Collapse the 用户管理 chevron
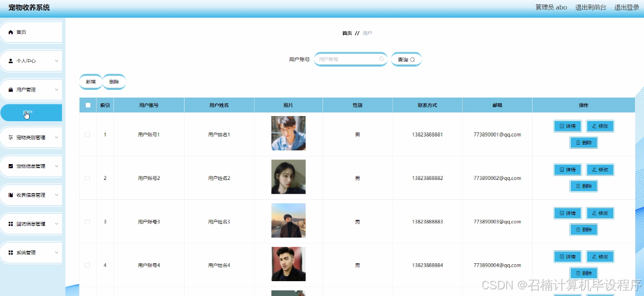 pos(56,90)
